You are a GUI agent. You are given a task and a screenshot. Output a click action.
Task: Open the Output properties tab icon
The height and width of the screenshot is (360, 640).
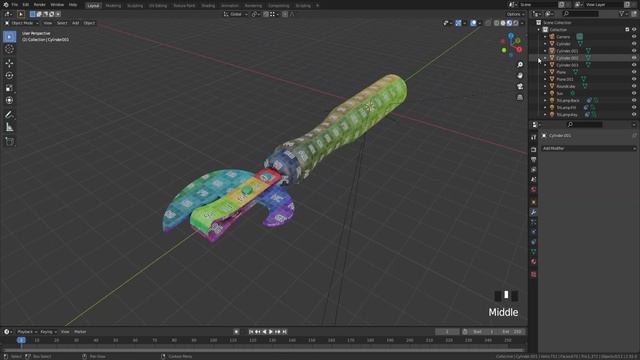[x=533, y=160]
